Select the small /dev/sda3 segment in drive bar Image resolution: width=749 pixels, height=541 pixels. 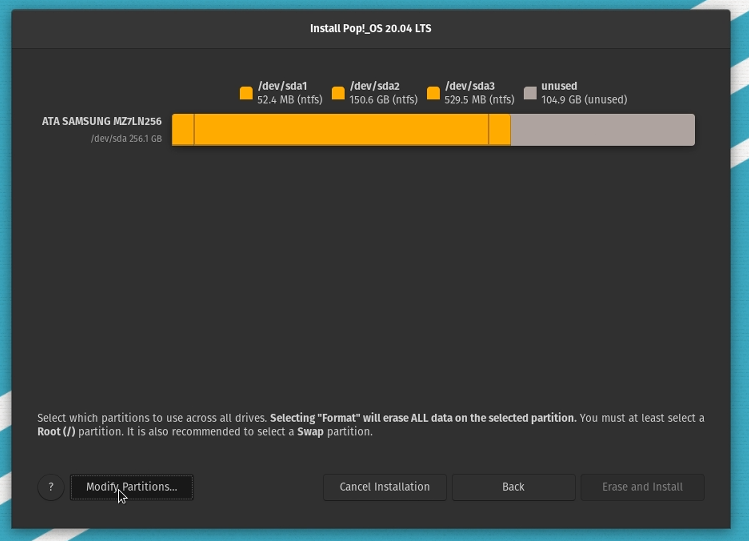coord(499,130)
